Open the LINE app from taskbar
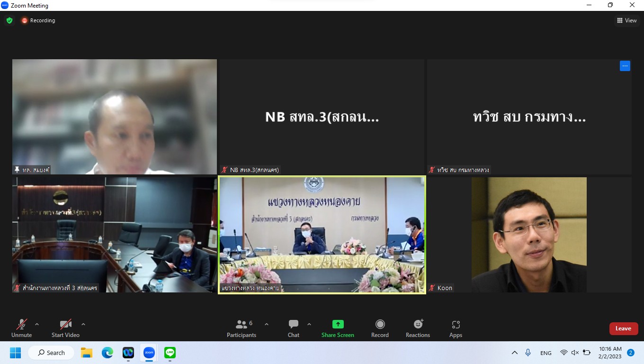 170,353
